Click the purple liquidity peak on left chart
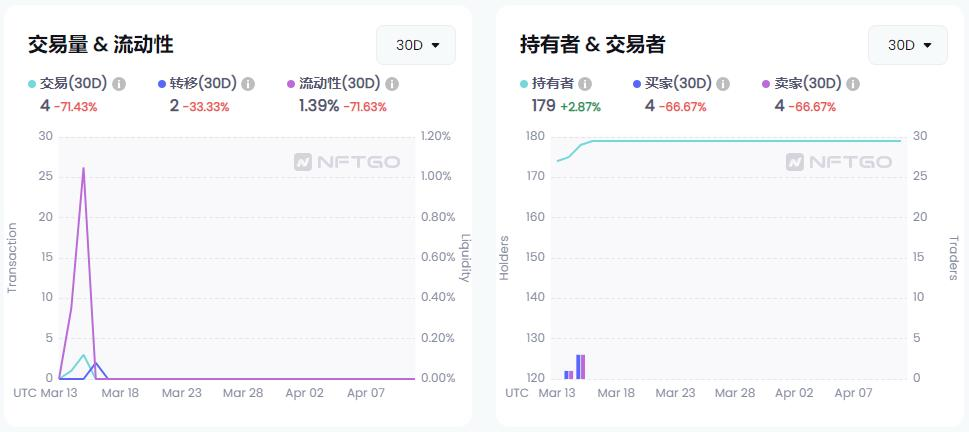 tap(83, 167)
